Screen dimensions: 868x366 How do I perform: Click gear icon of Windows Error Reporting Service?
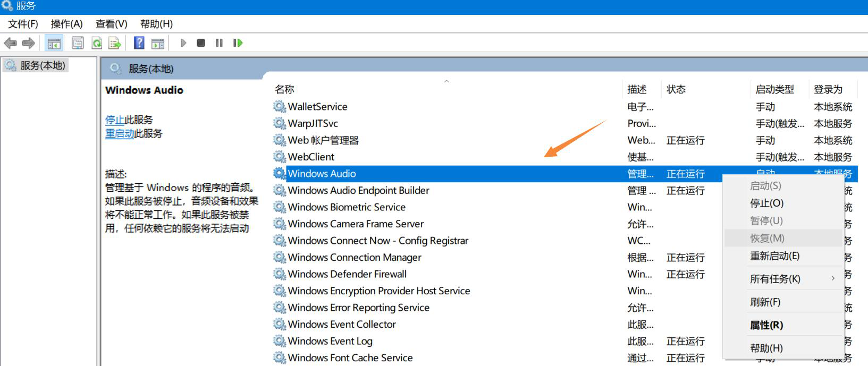pos(280,308)
